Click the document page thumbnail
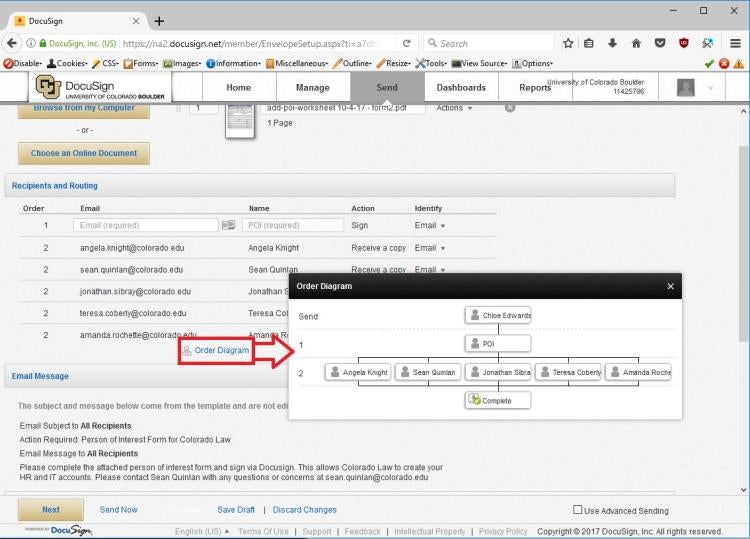The image size is (750, 539). coord(240,121)
